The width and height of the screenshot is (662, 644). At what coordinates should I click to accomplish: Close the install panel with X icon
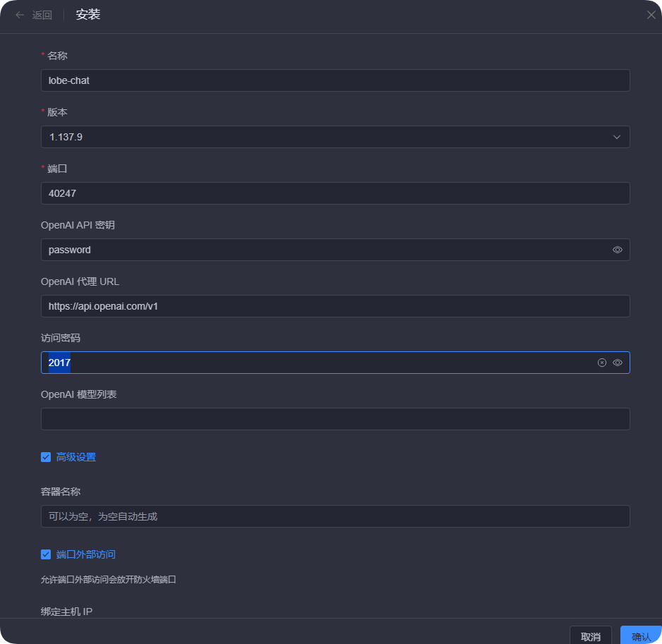tap(651, 15)
